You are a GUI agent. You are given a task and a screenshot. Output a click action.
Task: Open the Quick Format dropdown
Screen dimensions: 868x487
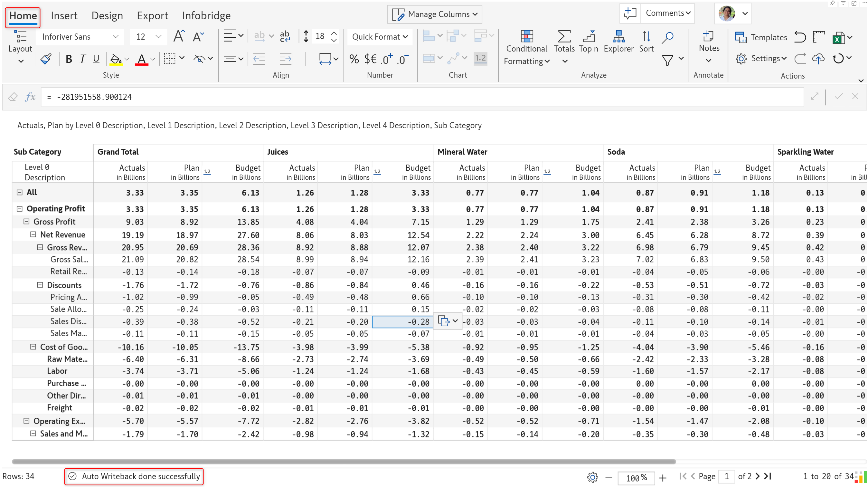point(380,37)
